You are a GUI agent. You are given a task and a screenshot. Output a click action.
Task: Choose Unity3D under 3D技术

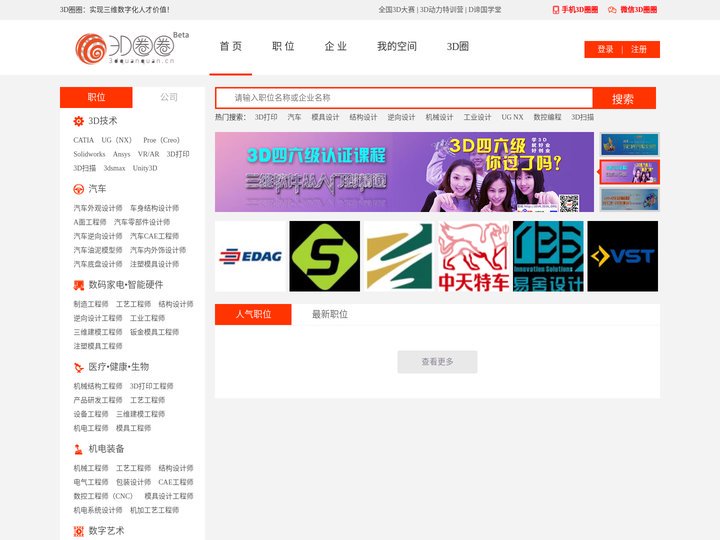(145, 168)
